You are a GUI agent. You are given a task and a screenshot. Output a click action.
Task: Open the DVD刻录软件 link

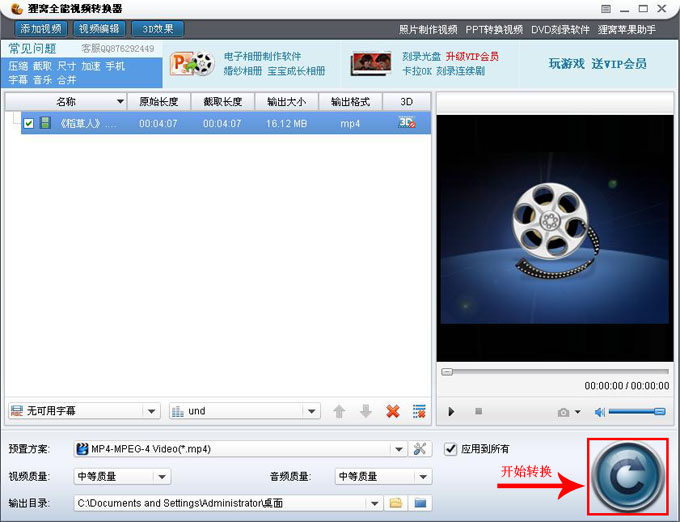[560, 29]
